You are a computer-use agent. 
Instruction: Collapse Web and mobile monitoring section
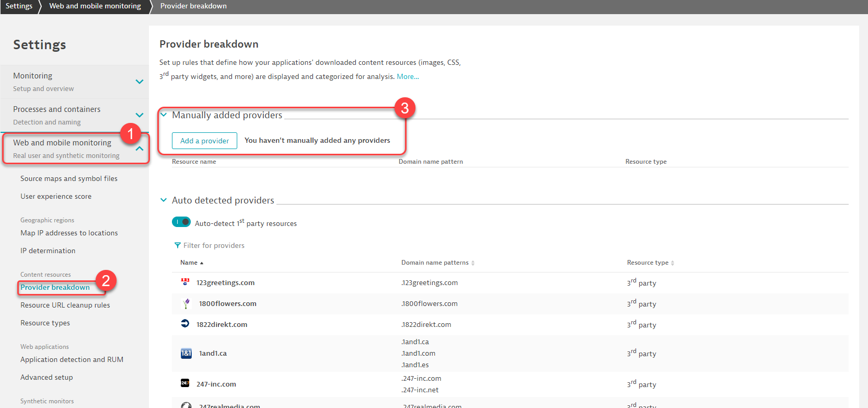point(140,149)
